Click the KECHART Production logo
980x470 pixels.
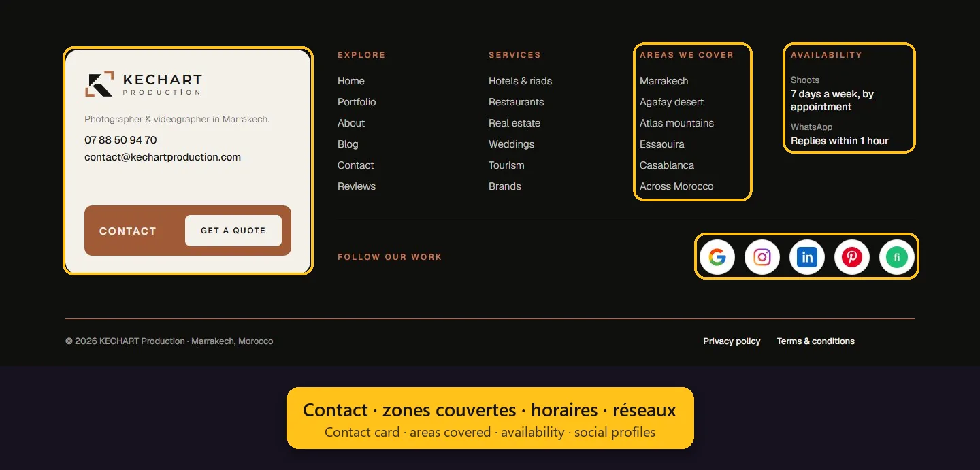click(x=144, y=84)
